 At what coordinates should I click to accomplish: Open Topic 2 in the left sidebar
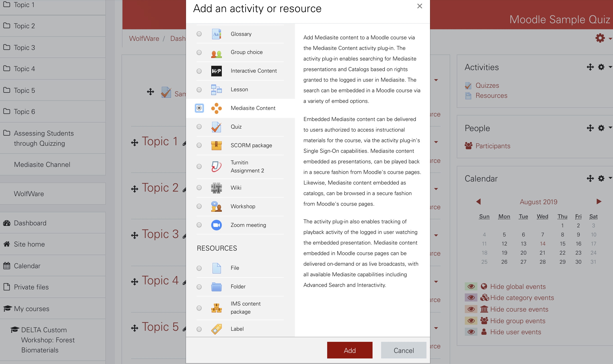tap(53, 26)
